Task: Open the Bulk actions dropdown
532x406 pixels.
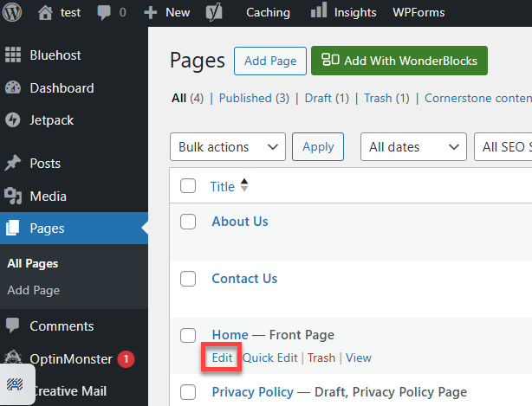Action: pos(228,147)
